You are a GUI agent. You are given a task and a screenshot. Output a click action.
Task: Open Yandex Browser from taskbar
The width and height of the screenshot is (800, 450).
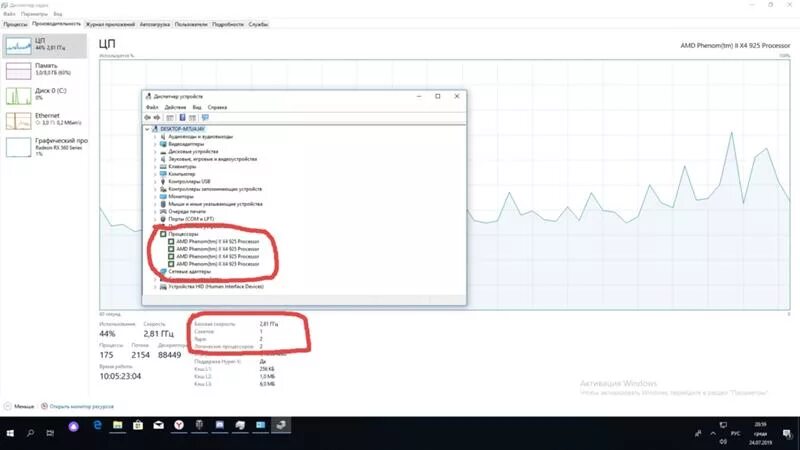pos(179,425)
